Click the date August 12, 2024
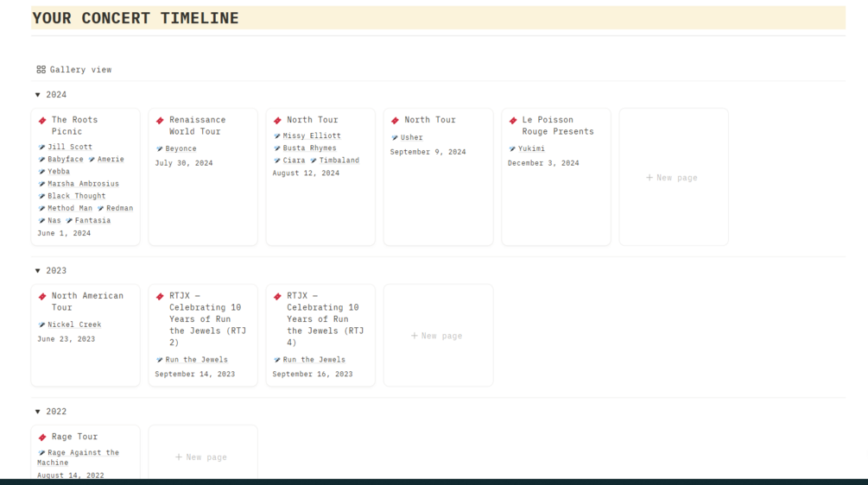The width and height of the screenshot is (868, 485). pyautogui.click(x=306, y=173)
